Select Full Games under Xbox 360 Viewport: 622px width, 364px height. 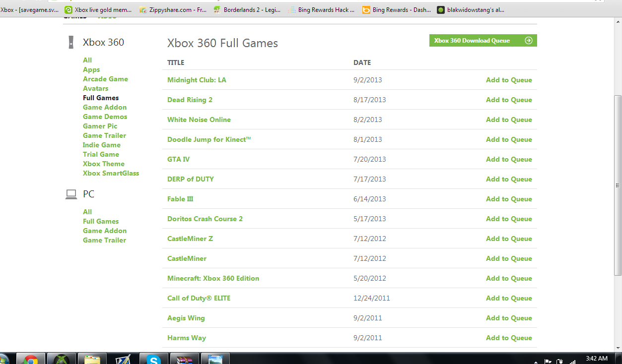click(x=101, y=98)
